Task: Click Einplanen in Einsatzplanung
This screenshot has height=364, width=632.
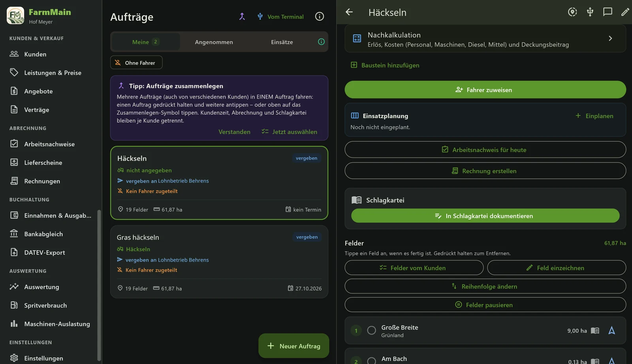Action: click(594, 116)
